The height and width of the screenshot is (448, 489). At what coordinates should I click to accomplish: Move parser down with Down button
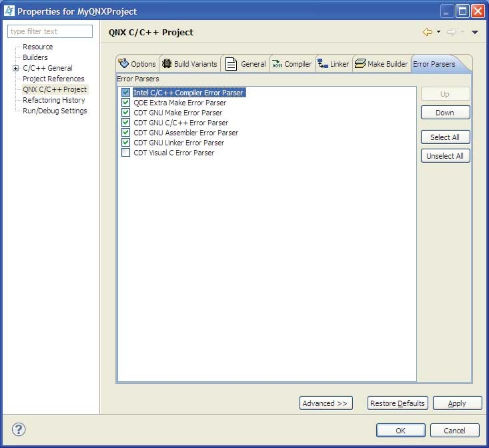coord(445,113)
